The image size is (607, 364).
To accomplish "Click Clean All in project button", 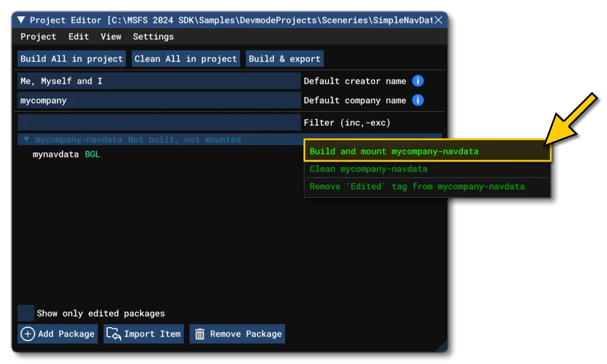I will click(186, 59).
